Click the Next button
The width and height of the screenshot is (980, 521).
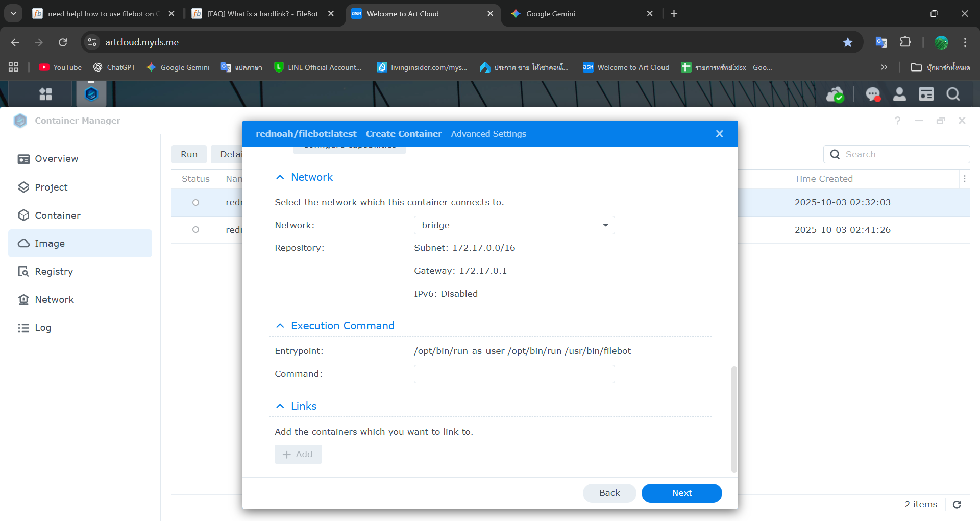681,493
